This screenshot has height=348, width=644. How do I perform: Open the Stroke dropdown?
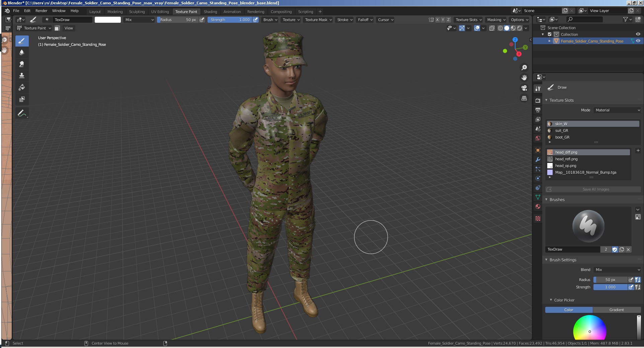[x=345, y=20]
